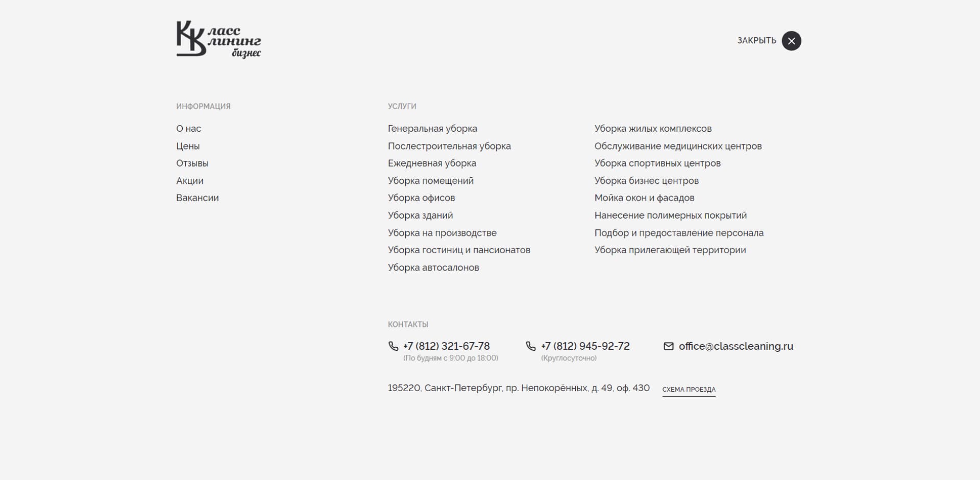The image size is (980, 480).
Task: Select Подбор и предоставление персонала
Action: click(x=679, y=233)
